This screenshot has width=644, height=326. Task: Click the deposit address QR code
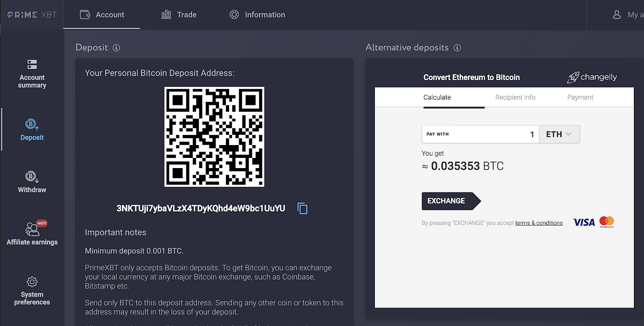tap(214, 137)
